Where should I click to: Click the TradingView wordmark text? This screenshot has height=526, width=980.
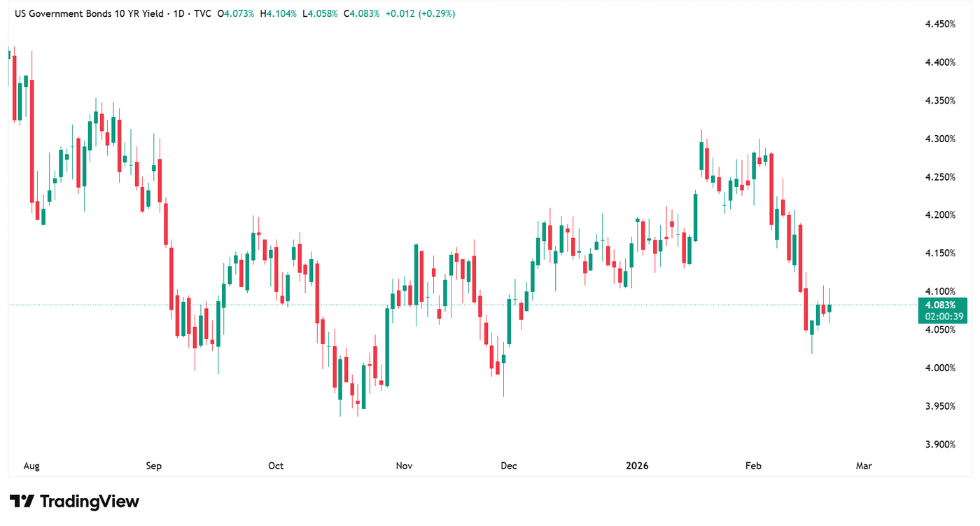point(90,501)
